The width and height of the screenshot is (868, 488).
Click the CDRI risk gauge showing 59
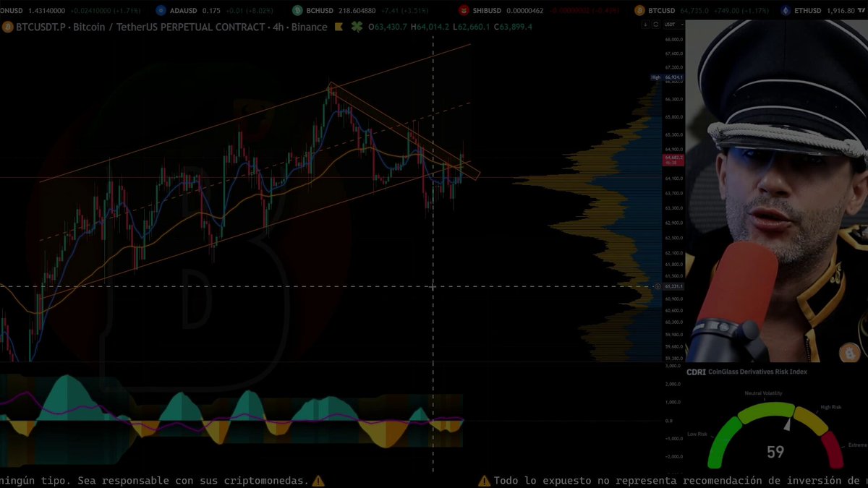pyautogui.click(x=775, y=434)
